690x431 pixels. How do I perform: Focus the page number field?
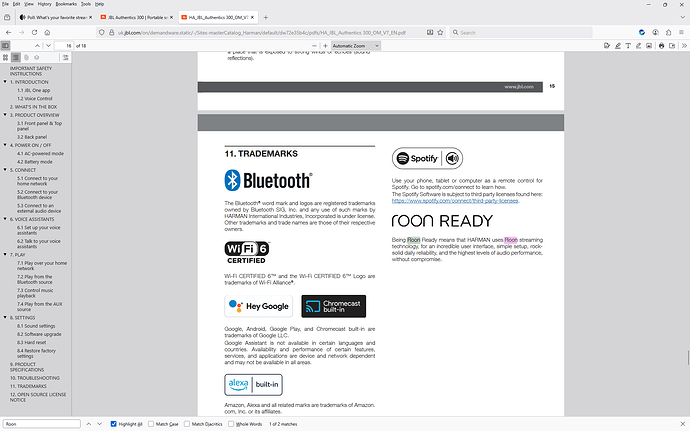point(64,45)
